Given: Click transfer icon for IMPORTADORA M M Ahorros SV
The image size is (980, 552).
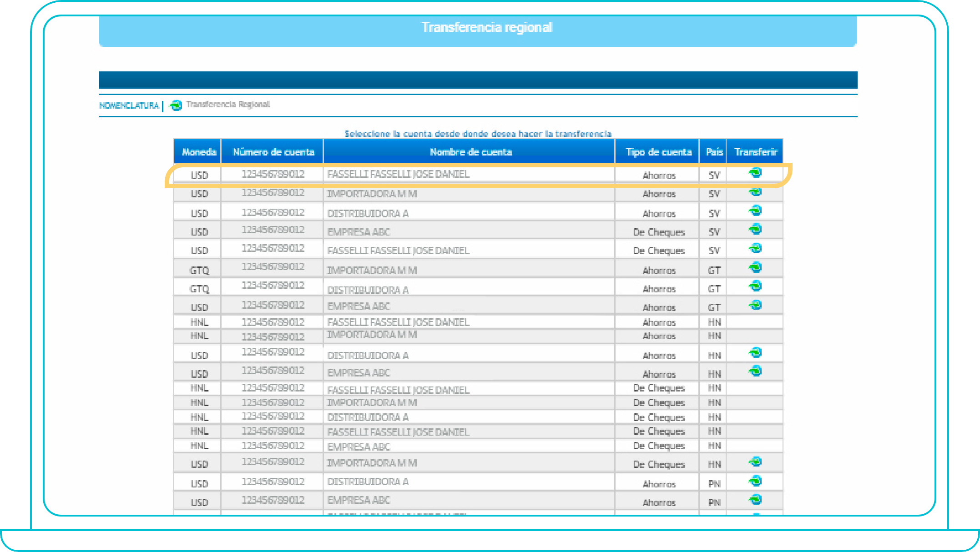Looking at the screenshot, I should (755, 192).
